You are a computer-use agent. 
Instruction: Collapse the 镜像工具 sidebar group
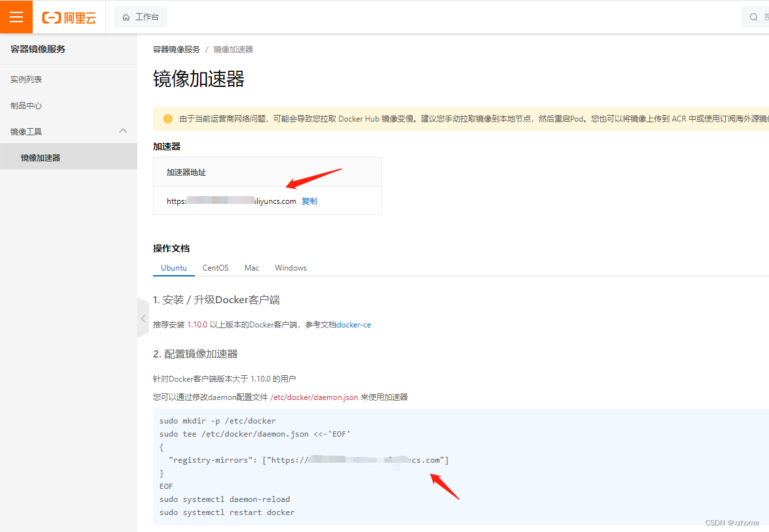(x=123, y=131)
